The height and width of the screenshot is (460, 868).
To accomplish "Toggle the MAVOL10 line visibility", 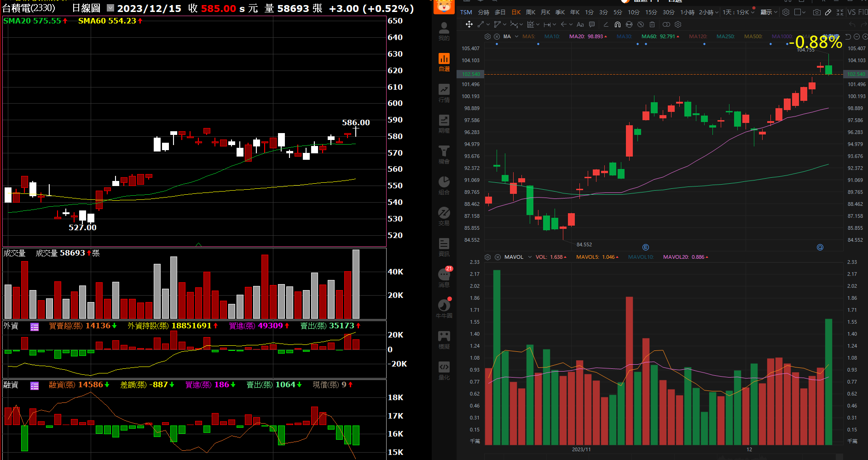I will click(x=641, y=257).
